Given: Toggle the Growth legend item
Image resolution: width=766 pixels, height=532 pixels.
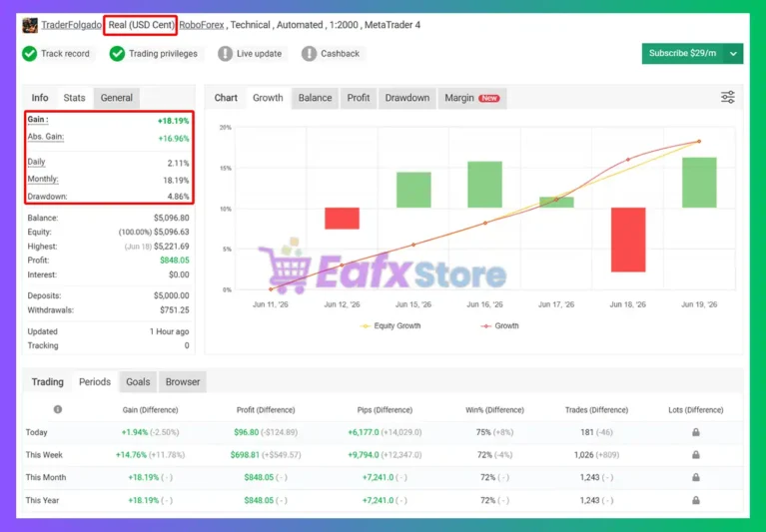Looking at the screenshot, I should click(499, 326).
